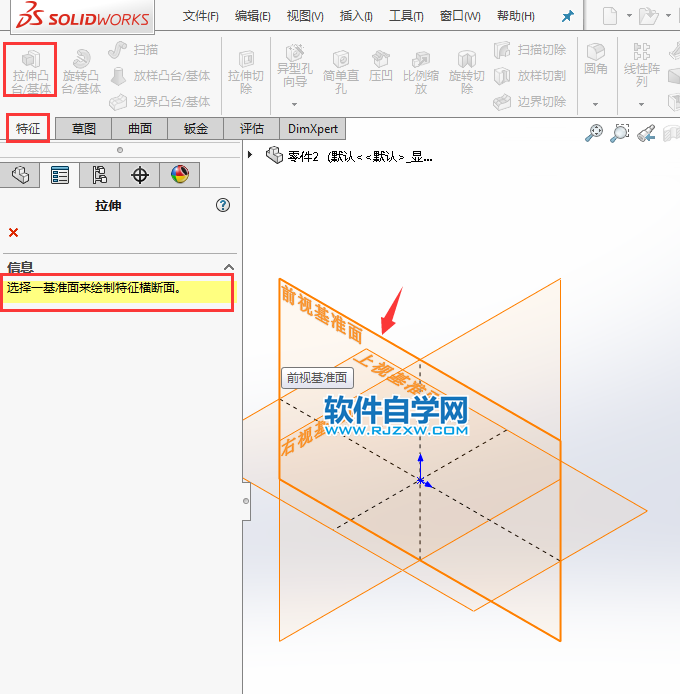Open the Extrude panel help icon
680x694 pixels.
tap(223, 205)
